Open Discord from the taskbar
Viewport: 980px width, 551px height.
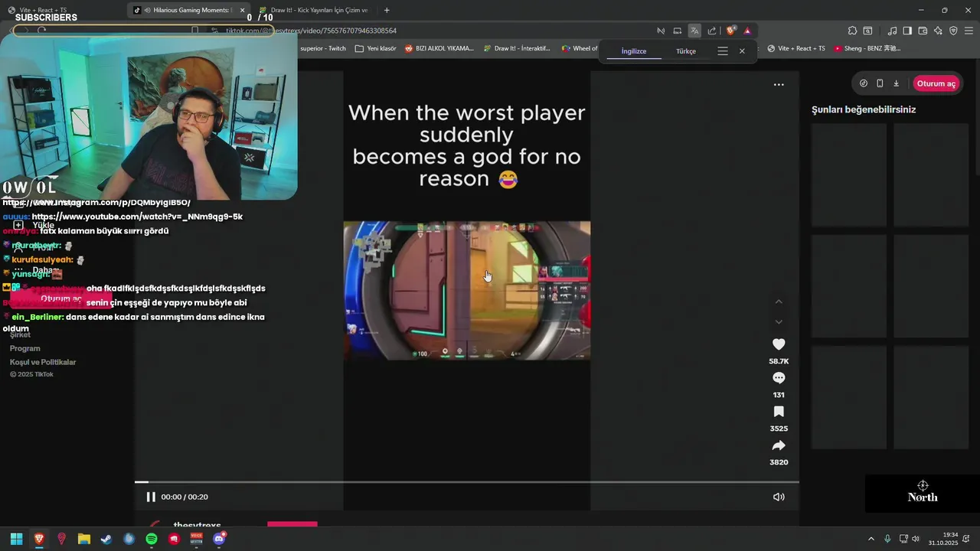[x=220, y=539]
